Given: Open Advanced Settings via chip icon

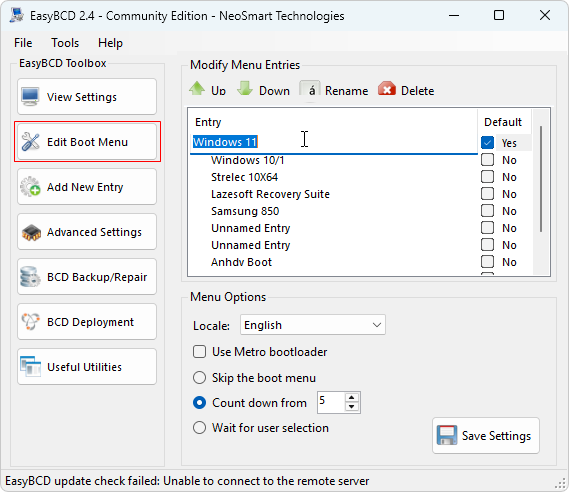Looking at the screenshot, I should pyautogui.click(x=31, y=232).
